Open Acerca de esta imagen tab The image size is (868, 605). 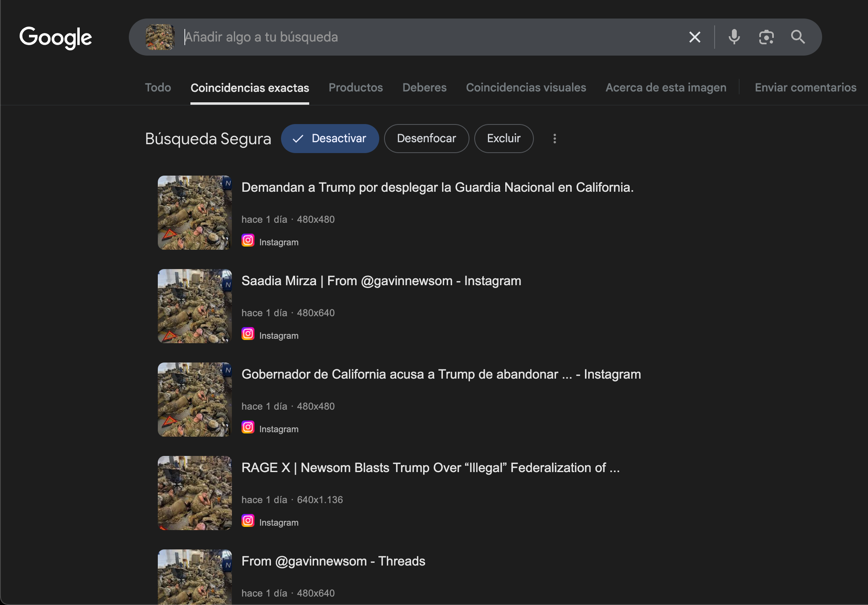click(666, 87)
